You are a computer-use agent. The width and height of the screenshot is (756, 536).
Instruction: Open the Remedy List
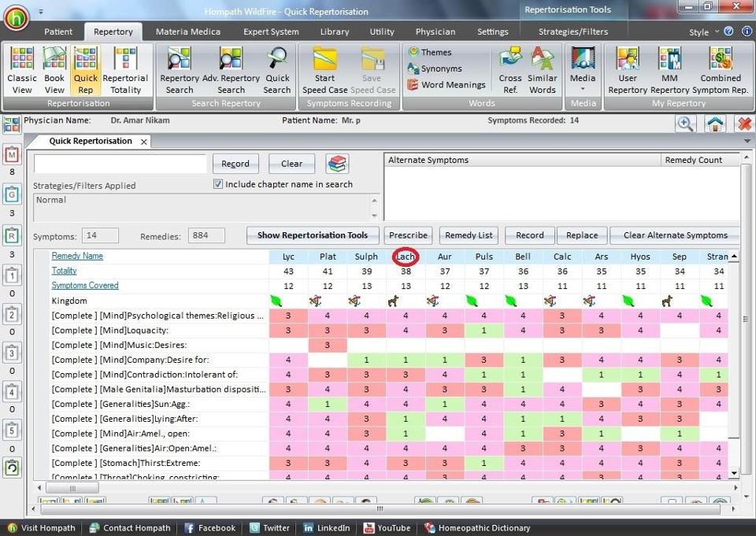469,235
